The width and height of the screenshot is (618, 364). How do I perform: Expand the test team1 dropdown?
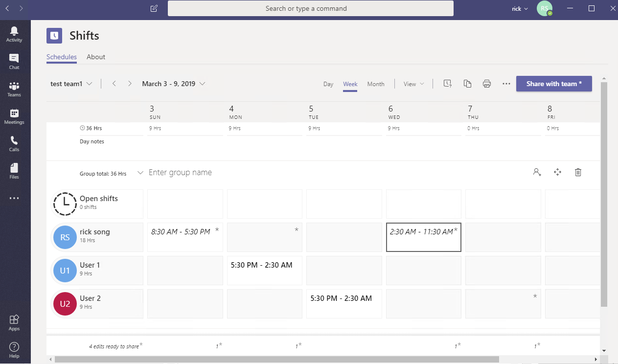71,84
